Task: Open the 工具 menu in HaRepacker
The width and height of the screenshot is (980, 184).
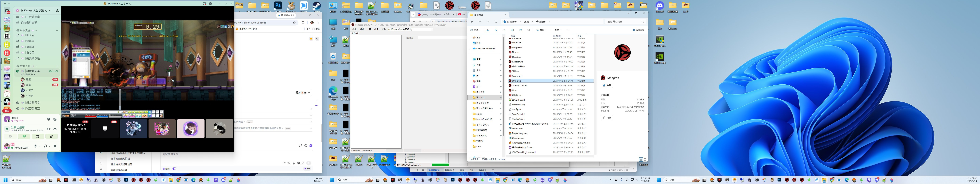Action: (369, 29)
